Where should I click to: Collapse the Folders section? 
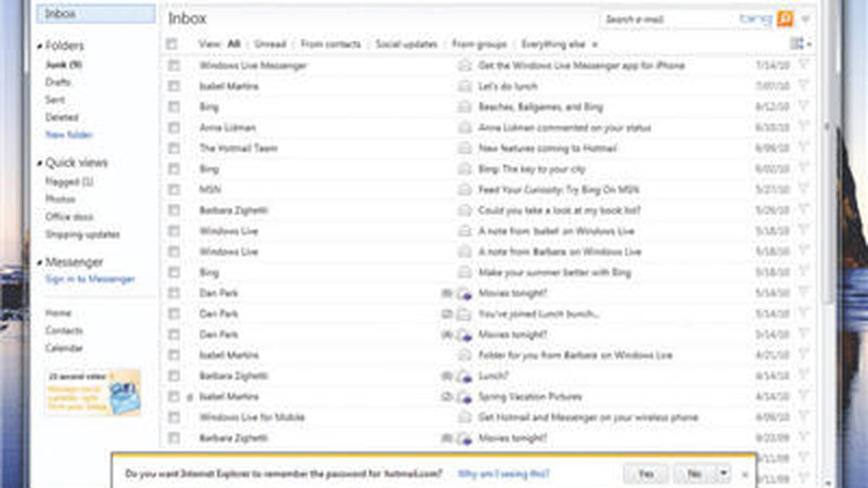40,47
